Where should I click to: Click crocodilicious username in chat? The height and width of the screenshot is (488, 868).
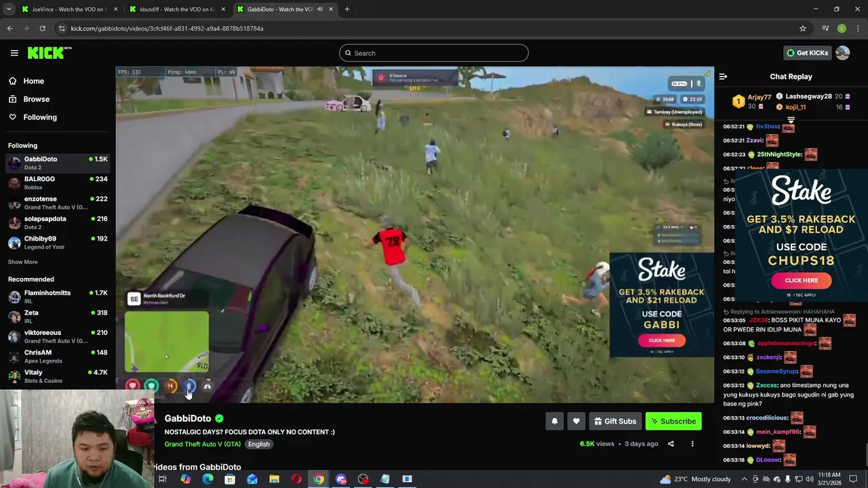(x=767, y=418)
